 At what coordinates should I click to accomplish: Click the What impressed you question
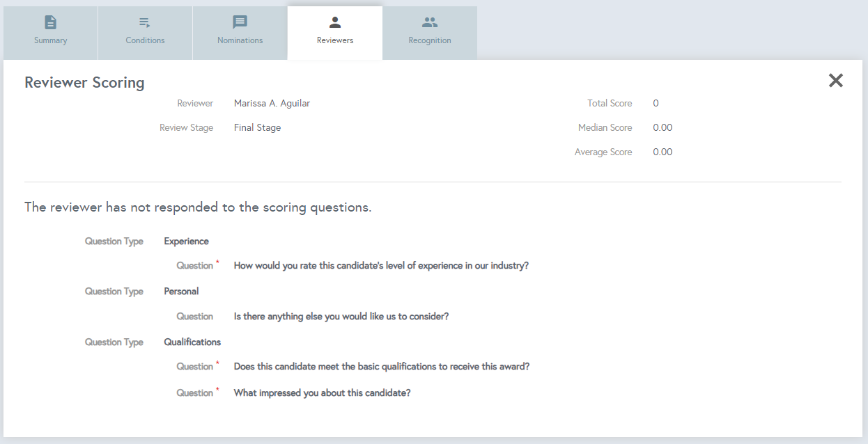click(x=322, y=393)
